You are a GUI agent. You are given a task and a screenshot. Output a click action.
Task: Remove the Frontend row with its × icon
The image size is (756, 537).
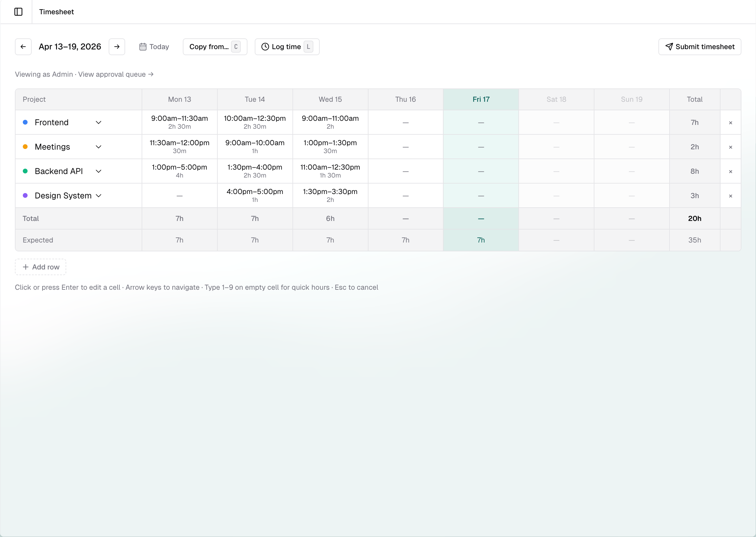point(731,122)
